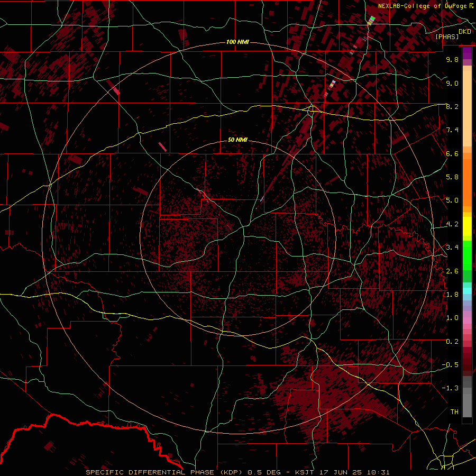Viewport: 476px width, 476px height.
Task: Click the 50 NMI range ring label
Action: 237,140
